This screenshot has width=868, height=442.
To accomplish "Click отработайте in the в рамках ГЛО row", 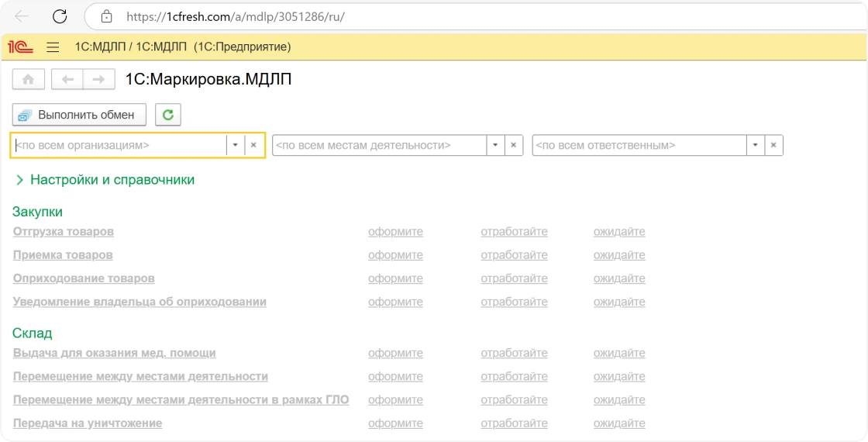I will point(515,399).
